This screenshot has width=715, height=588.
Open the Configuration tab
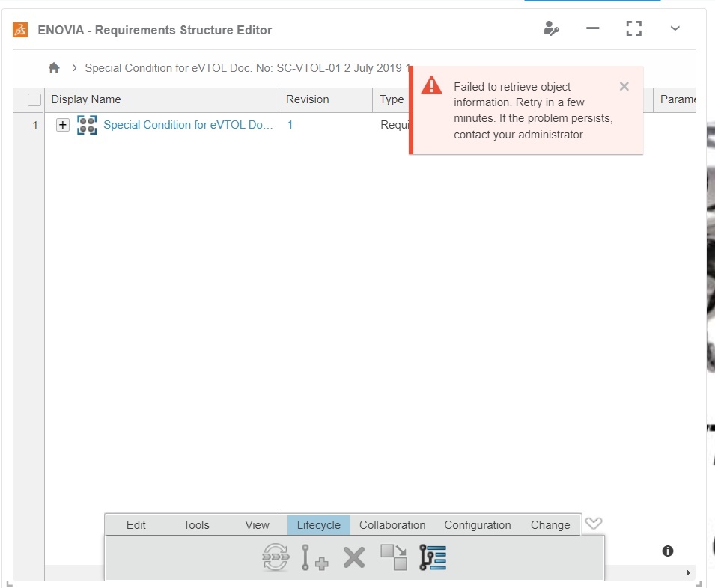pyautogui.click(x=478, y=525)
